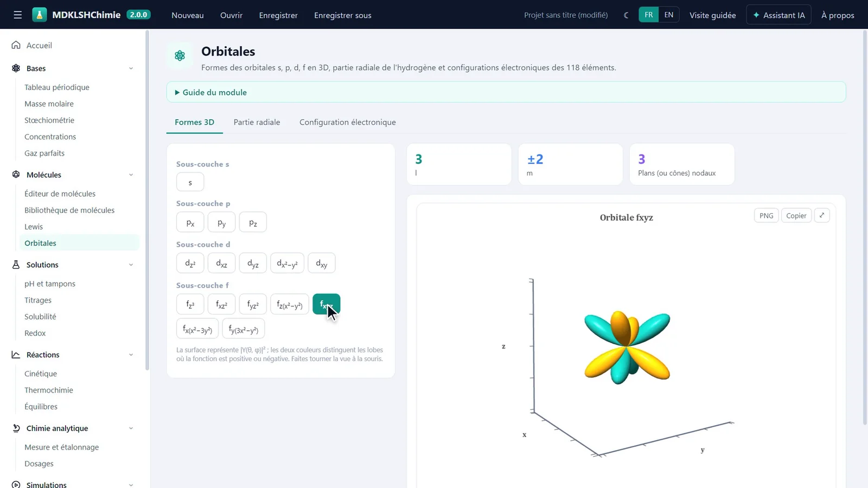
Task: Click the Molécules section icon
Action: click(16, 175)
